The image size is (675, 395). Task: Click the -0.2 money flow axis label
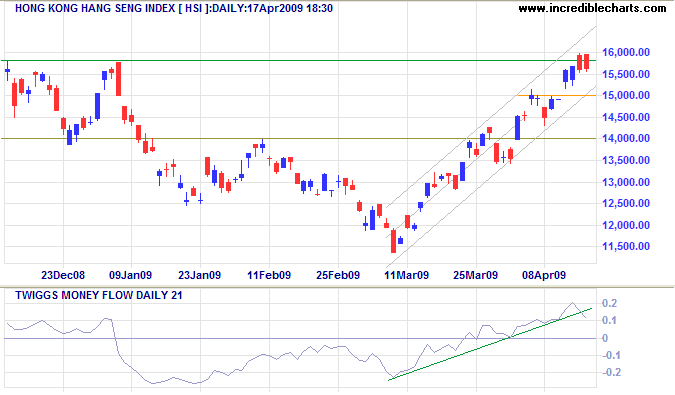point(610,372)
